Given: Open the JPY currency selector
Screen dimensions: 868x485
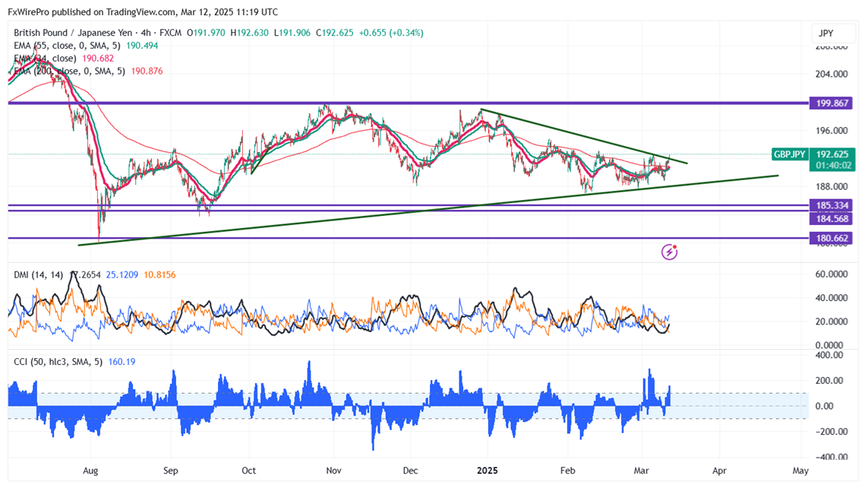Looking at the screenshot, I should (x=833, y=33).
